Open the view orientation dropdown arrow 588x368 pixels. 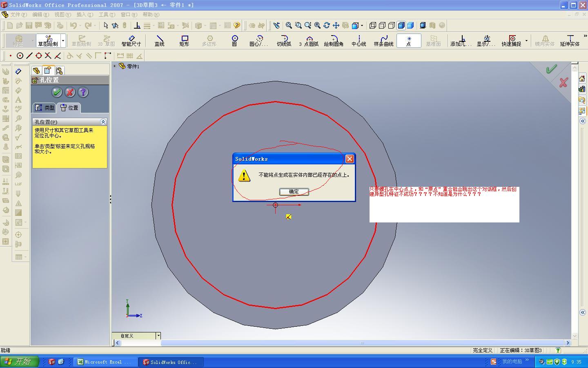click(362, 25)
